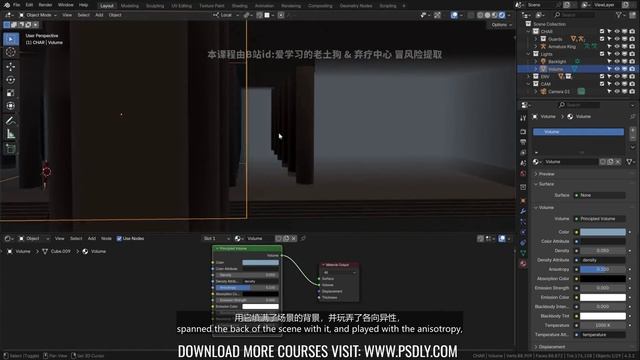
Task: Open the Edit menu
Action: point(29,5)
